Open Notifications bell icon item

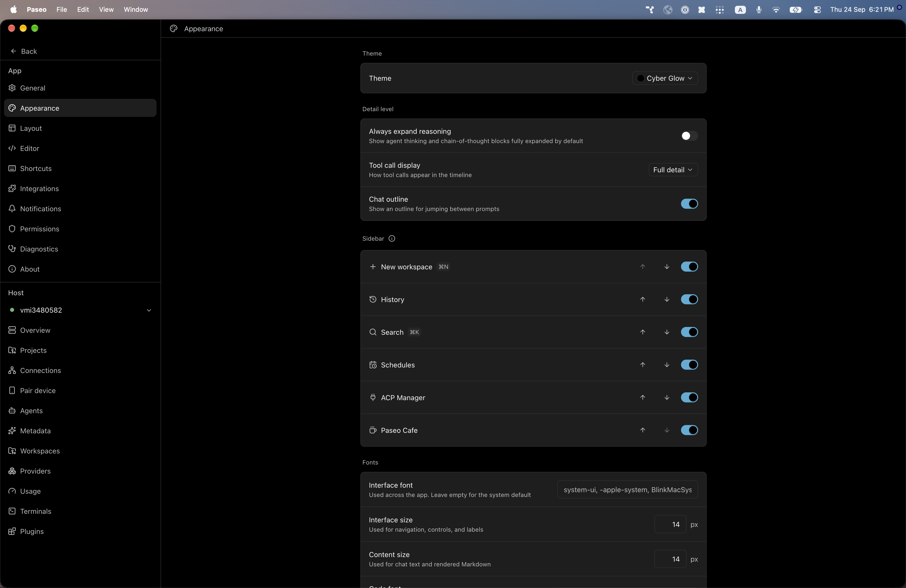point(12,209)
